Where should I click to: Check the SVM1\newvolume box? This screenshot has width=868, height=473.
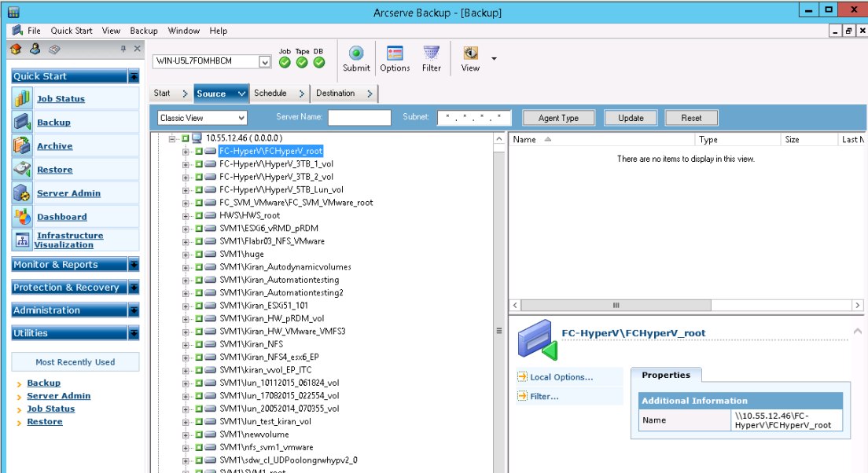click(x=199, y=434)
